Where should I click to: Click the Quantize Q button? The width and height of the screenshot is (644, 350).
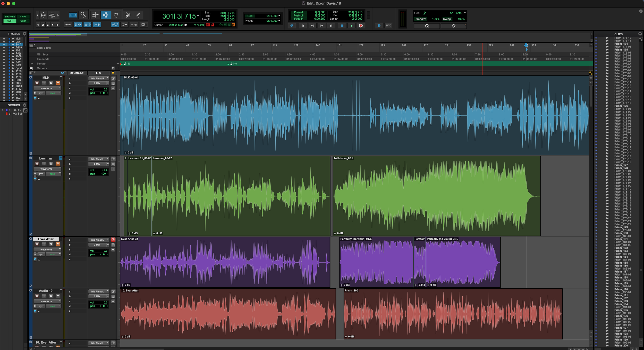click(427, 26)
